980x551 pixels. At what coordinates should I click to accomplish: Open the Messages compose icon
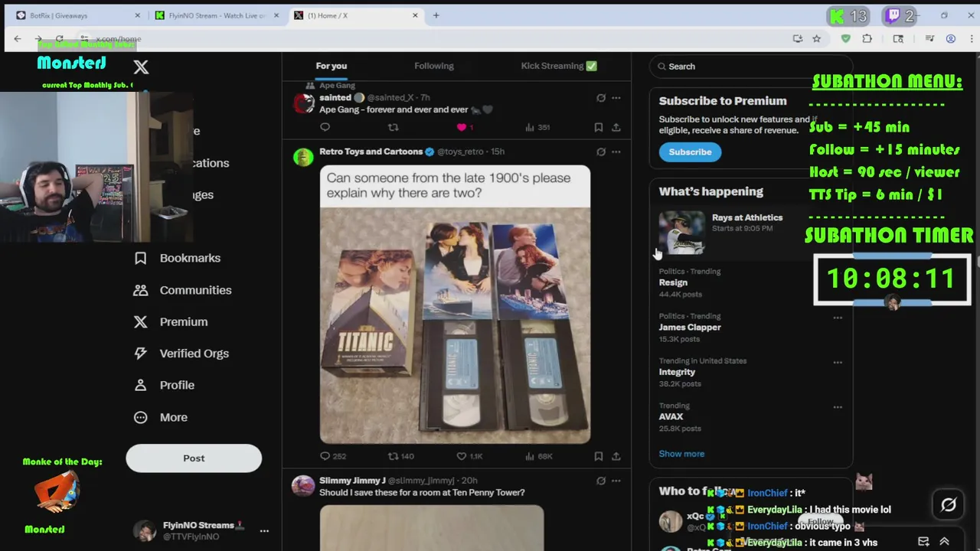[x=923, y=542]
